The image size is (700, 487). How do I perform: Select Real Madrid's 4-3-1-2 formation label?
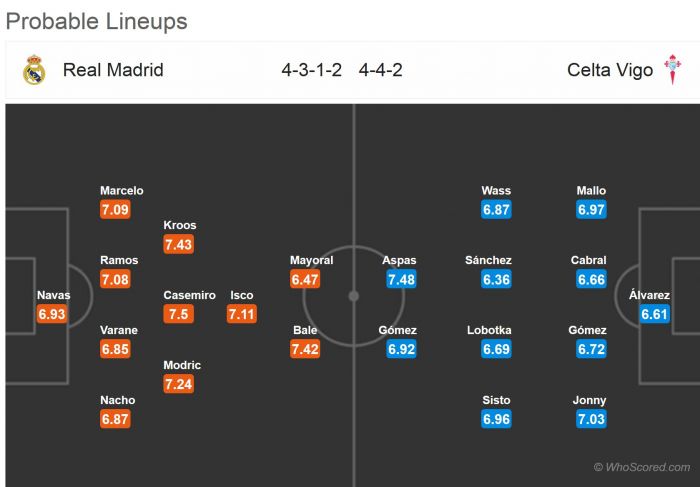pyautogui.click(x=312, y=70)
